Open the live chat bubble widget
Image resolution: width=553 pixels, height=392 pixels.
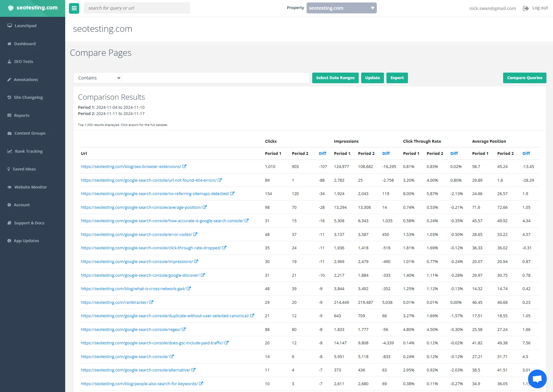point(537,379)
